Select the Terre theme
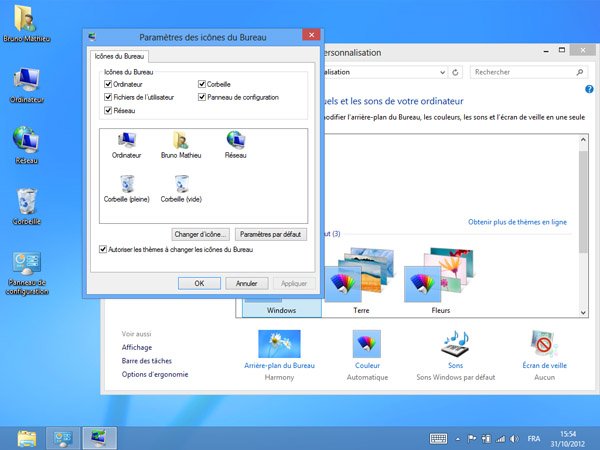 360,281
